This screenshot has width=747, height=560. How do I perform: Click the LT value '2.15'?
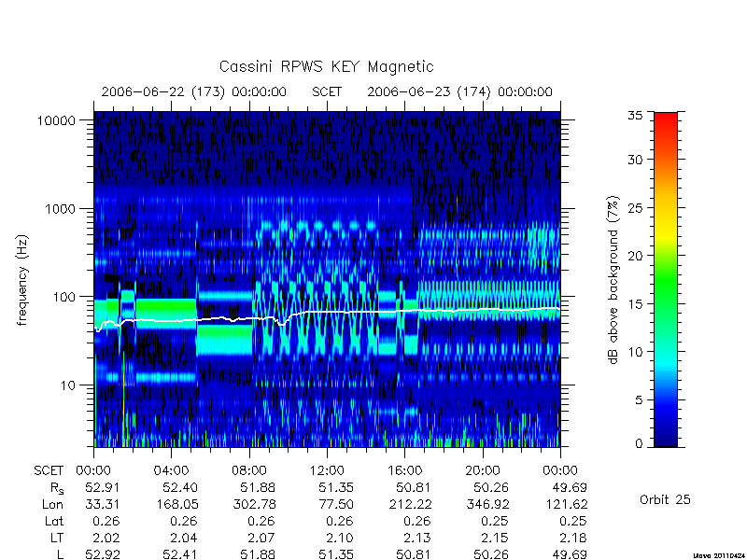click(x=495, y=538)
